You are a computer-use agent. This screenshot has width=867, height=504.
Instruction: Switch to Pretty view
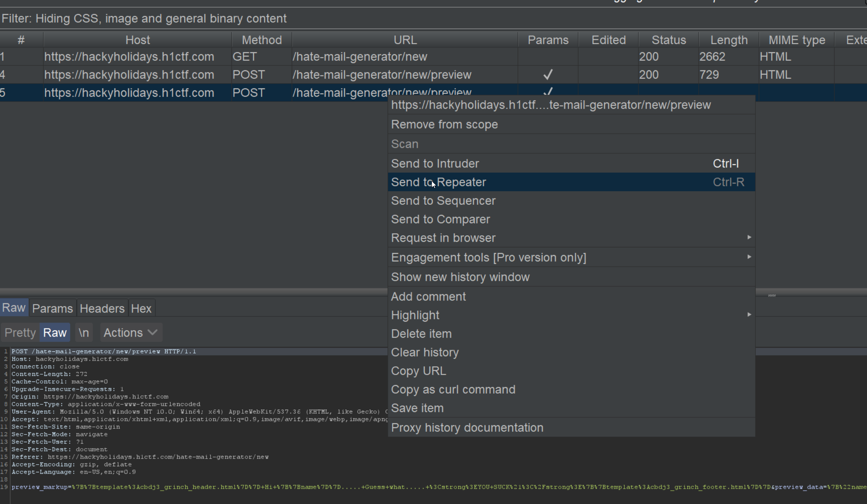pyautogui.click(x=20, y=333)
